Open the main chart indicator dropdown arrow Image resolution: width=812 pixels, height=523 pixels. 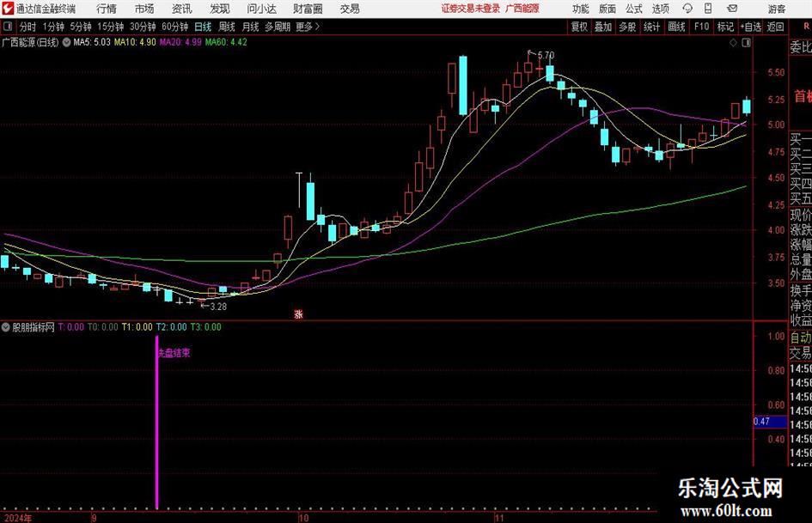[x=66, y=42]
